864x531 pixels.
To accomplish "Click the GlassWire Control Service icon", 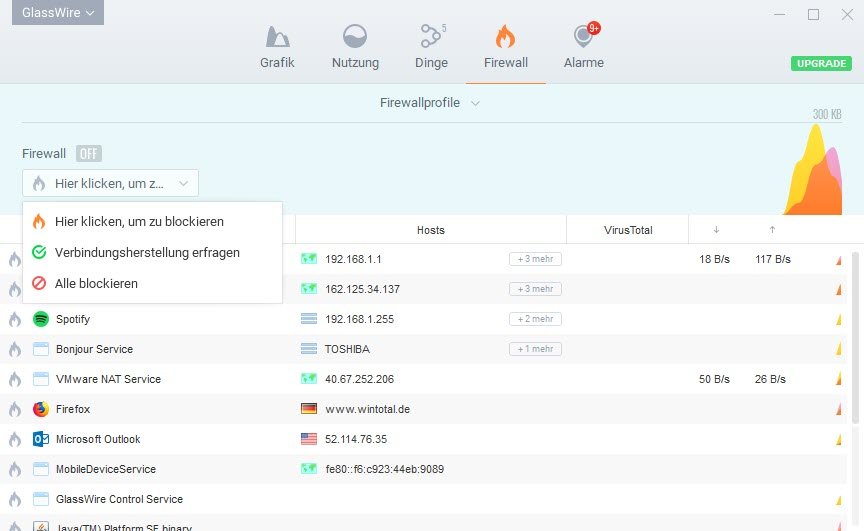I will pos(41,499).
